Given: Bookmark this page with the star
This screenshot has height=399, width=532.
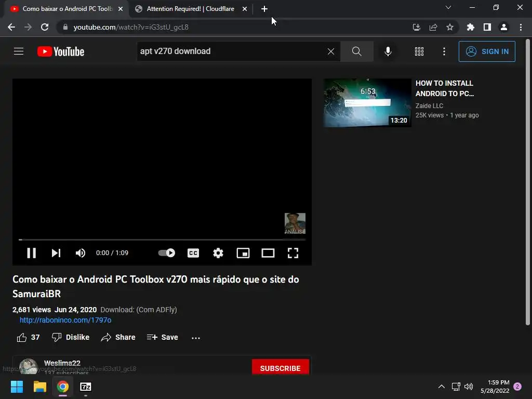Looking at the screenshot, I should (450, 27).
